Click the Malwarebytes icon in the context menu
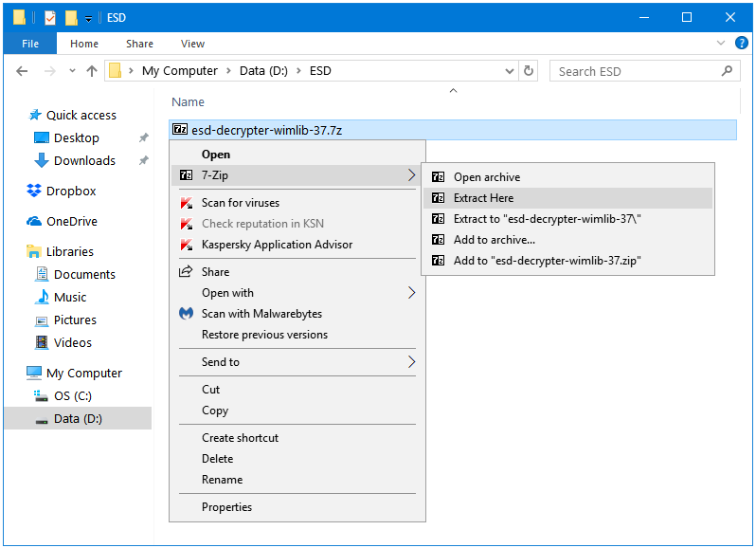 pyautogui.click(x=186, y=314)
